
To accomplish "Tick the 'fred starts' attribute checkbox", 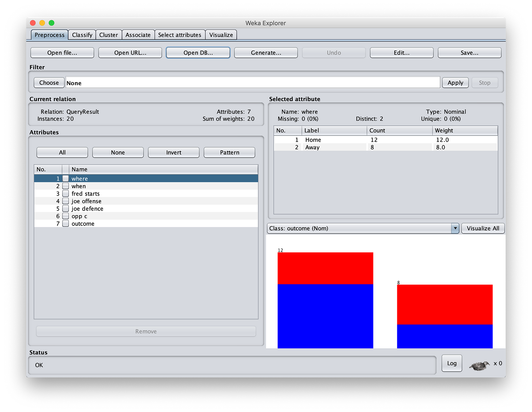I will 66,194.
